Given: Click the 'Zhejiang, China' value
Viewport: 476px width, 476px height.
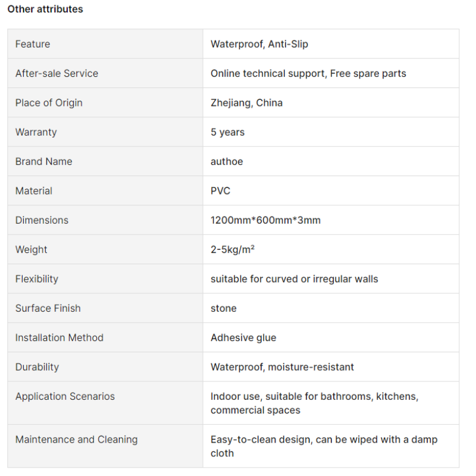Looking at the screenshot, I should click(x=246, y=103).
